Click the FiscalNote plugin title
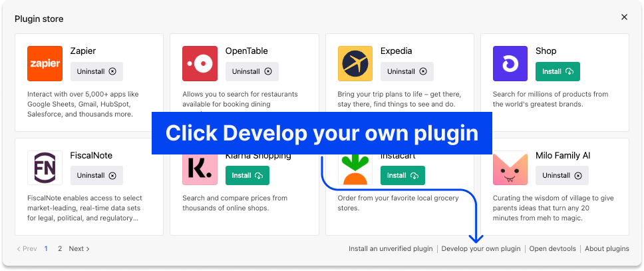 pos(91,155)
